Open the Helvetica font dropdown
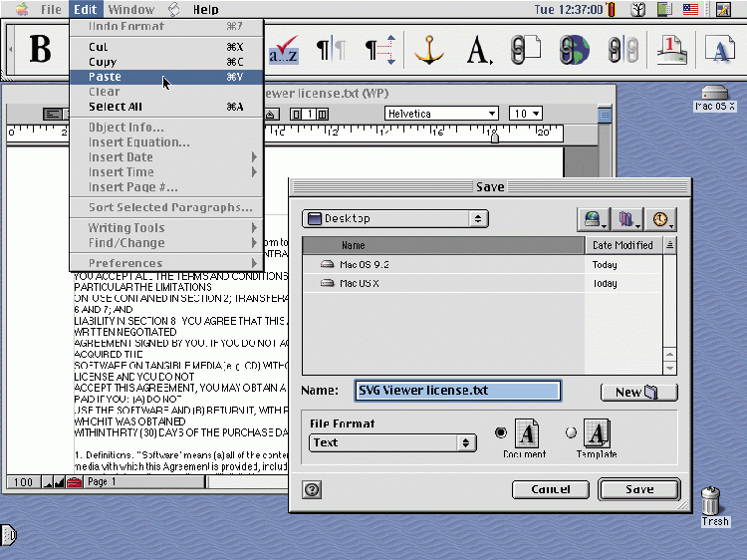Screen dimensions: 747x560 point(441,114)
